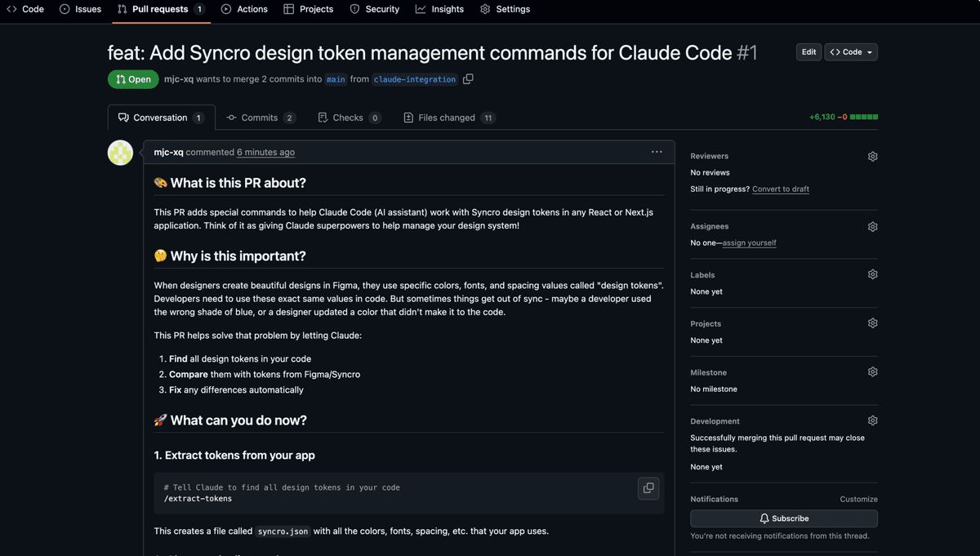Screen dimensions: 980x556
Task: Click the '6 minutes ago' timestamp link
Action: click(265, 152)
